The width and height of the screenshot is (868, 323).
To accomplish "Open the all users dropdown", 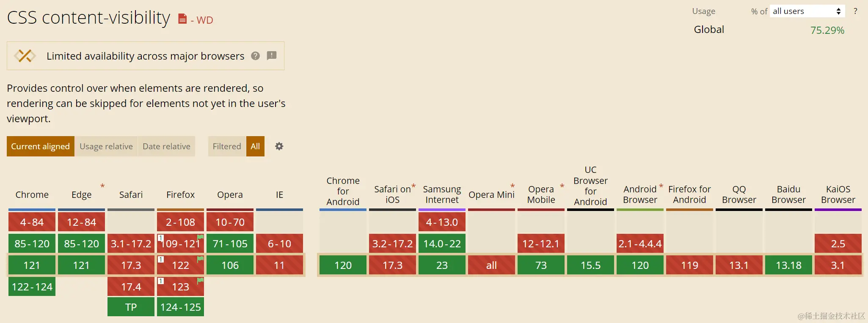I will [807, 11].
